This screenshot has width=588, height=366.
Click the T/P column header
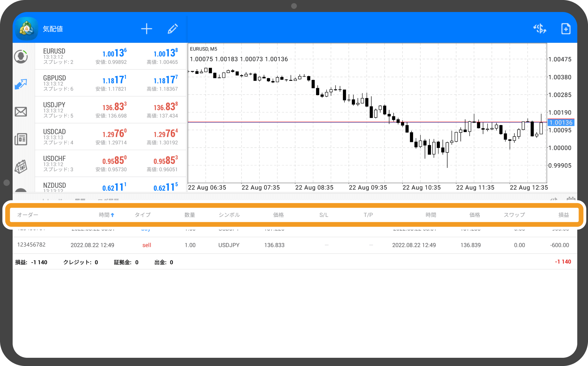[368, 215]
